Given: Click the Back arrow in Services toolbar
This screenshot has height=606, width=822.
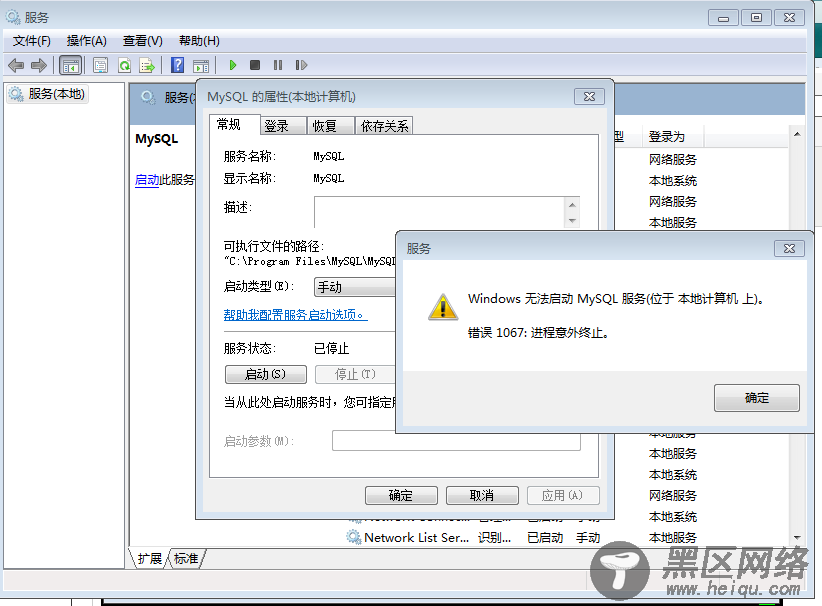Looking at the screenshot, I should point(16,66).
